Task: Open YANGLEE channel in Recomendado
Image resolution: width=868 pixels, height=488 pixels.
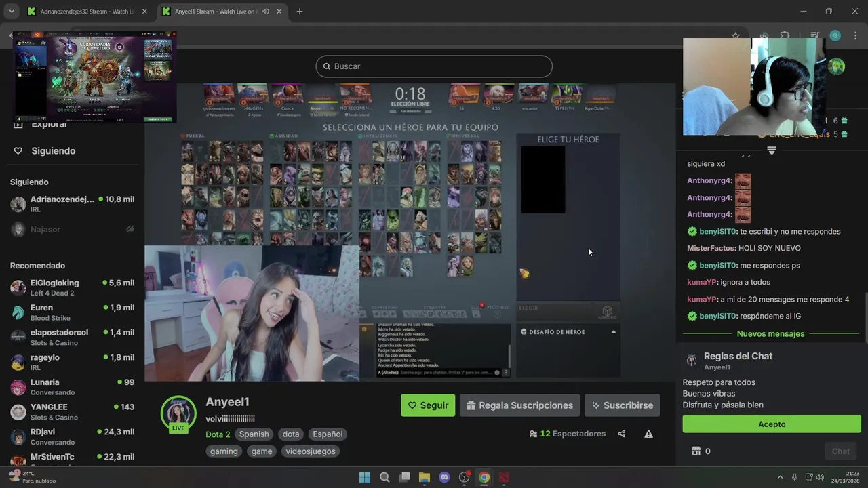Action: pos(72,412)
